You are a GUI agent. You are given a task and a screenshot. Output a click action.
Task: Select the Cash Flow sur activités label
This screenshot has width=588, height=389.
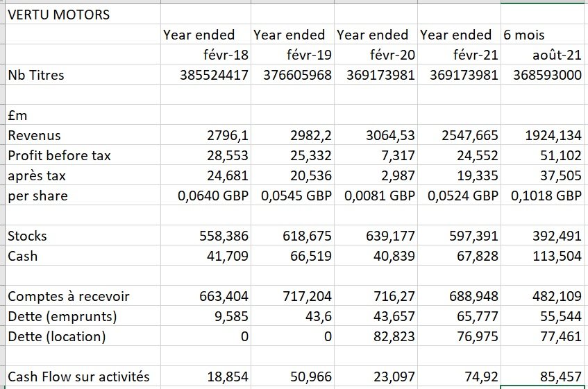[x=78, y=377]
